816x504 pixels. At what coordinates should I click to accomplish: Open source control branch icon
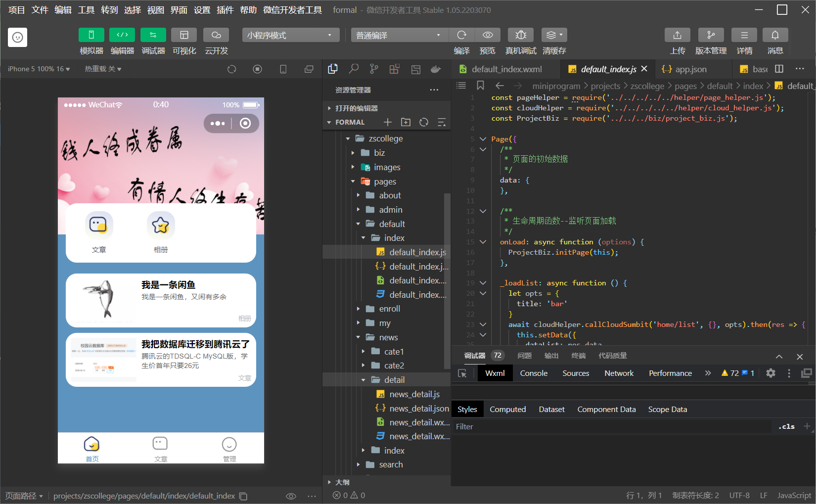pos(374,69)
